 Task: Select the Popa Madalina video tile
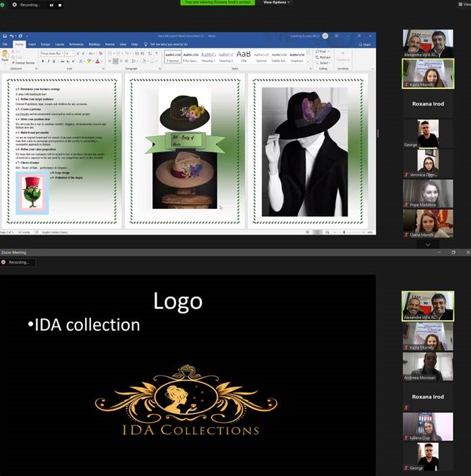428,194
